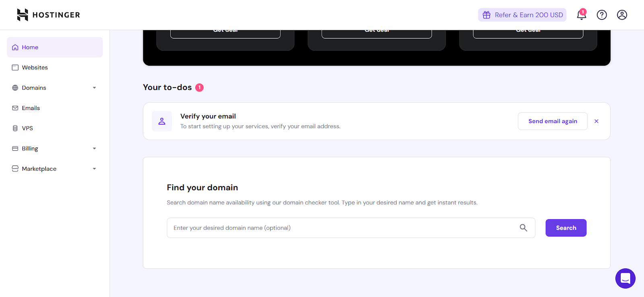644x297 pixels.
Task: Open Emails in the sidebar
Action: (55, 108)
